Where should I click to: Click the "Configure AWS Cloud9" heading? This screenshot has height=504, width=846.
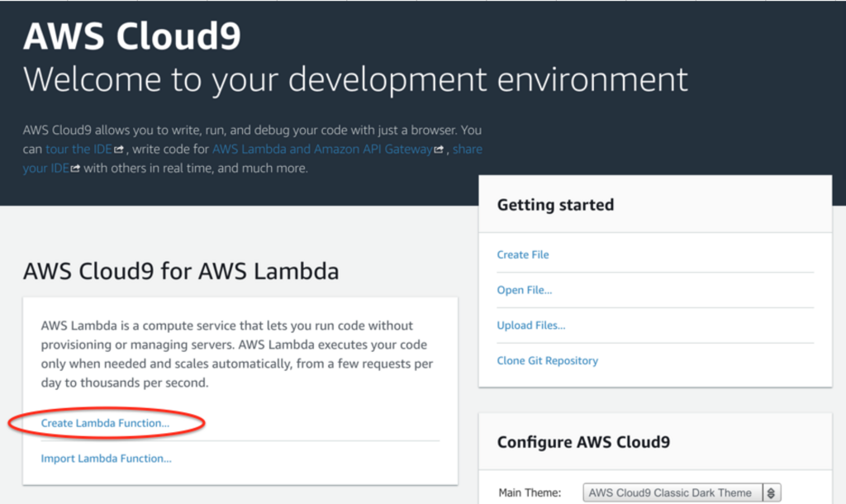pos(583,442)
